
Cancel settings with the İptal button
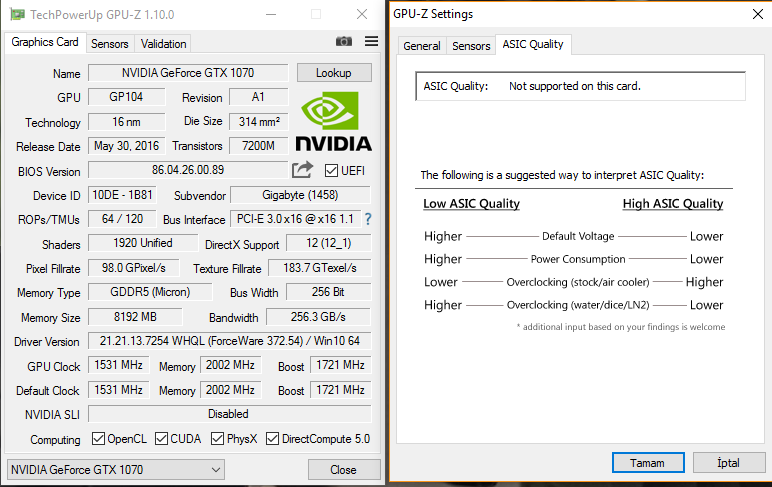(x=728, y=463)
